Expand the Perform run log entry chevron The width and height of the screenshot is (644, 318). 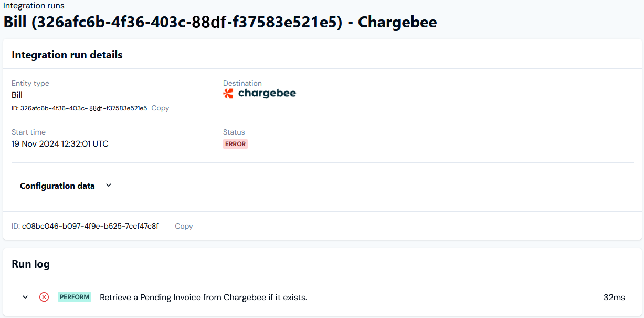click(x=25, y=297)
